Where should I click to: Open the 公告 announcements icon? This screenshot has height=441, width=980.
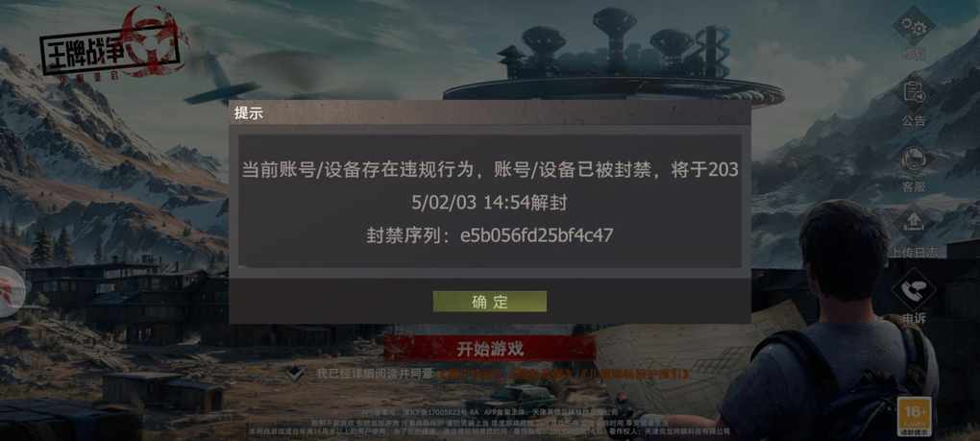913,92
